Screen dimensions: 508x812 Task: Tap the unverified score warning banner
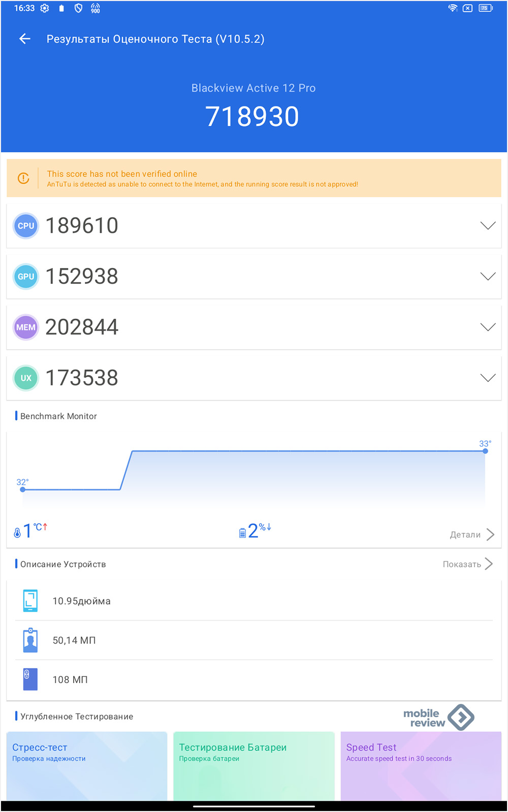(x=254, y=178)
